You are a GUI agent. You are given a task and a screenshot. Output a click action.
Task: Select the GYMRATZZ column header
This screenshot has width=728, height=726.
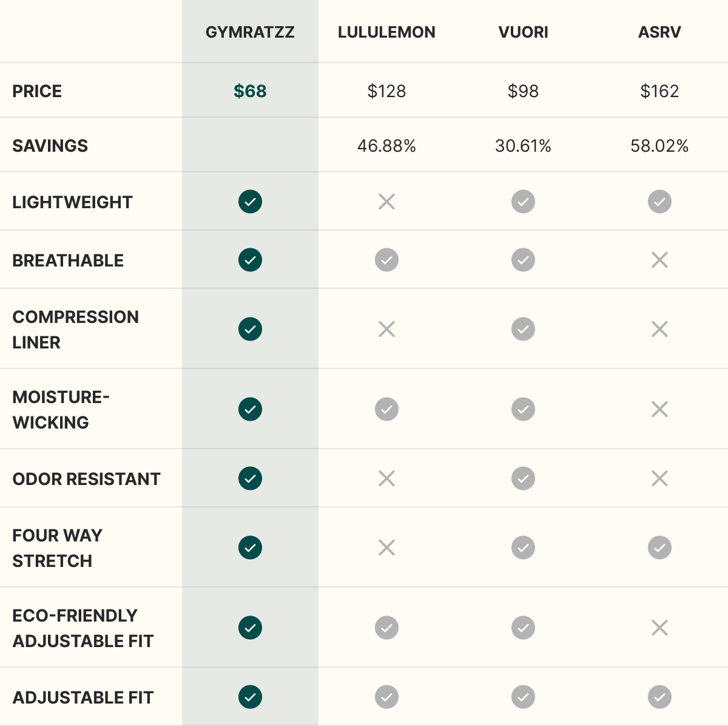[x=250, y=32]
